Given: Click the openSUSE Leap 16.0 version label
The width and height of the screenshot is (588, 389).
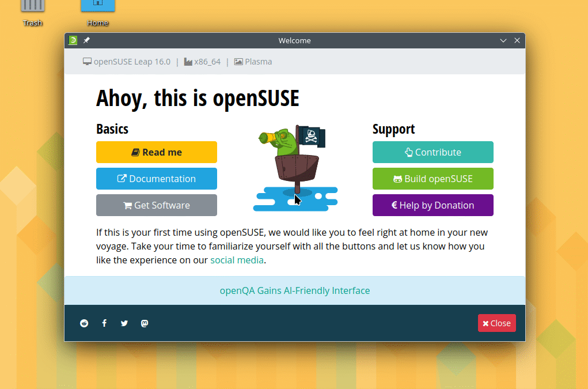Looking at the screenshot, I should click(132, 62).
